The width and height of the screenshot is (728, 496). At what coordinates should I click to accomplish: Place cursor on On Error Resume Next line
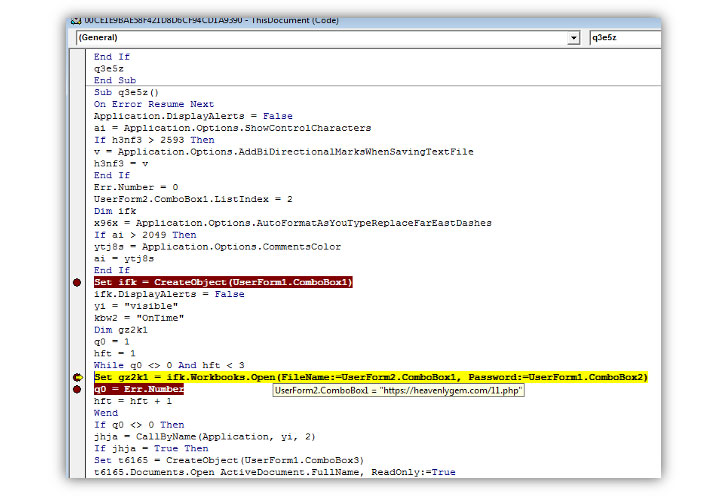tap(154, 104)
